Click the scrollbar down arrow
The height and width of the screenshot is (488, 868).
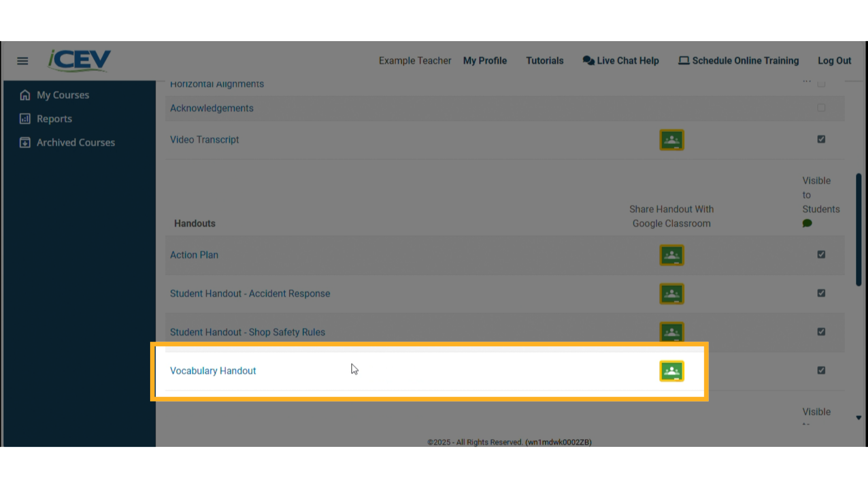(x=859, y=418)
